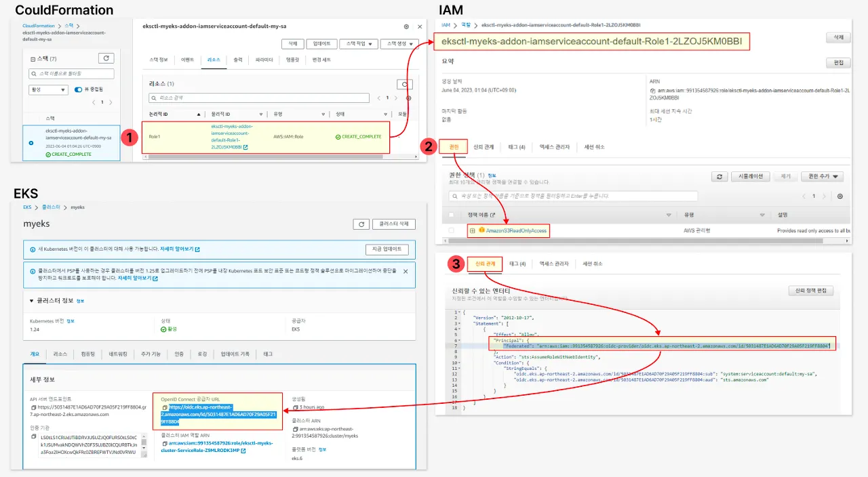Check the AmazonS3ReadOnlyAccess row checkbox
This screenshot has height=477, width=868.
pyautogui.click(x=452, y=231)
